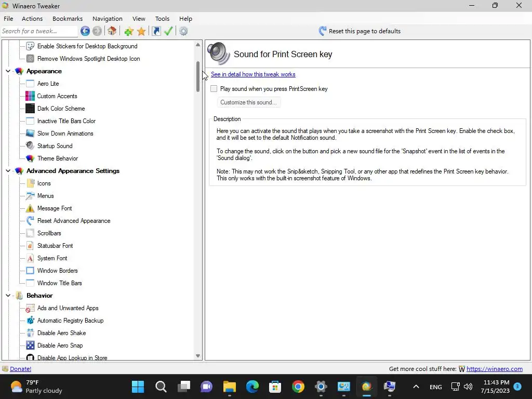Click the Slow Down Animations icon
This screenshot has width=532, height=399.
(x=30, y=134)
